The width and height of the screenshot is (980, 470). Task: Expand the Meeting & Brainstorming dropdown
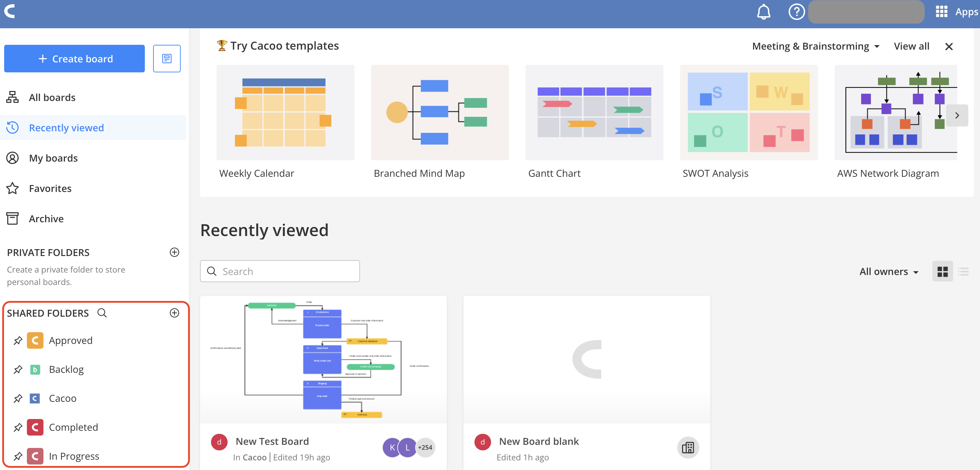pos(815,47)
